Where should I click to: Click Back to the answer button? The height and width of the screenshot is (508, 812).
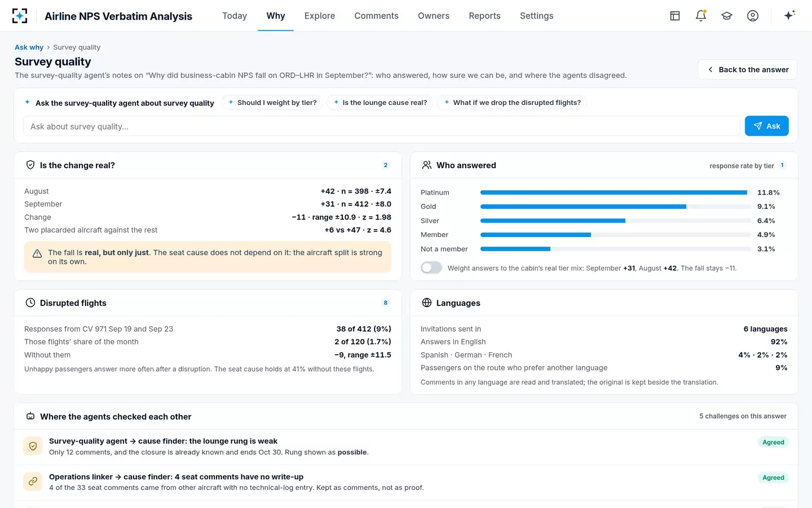coord(747,69)
